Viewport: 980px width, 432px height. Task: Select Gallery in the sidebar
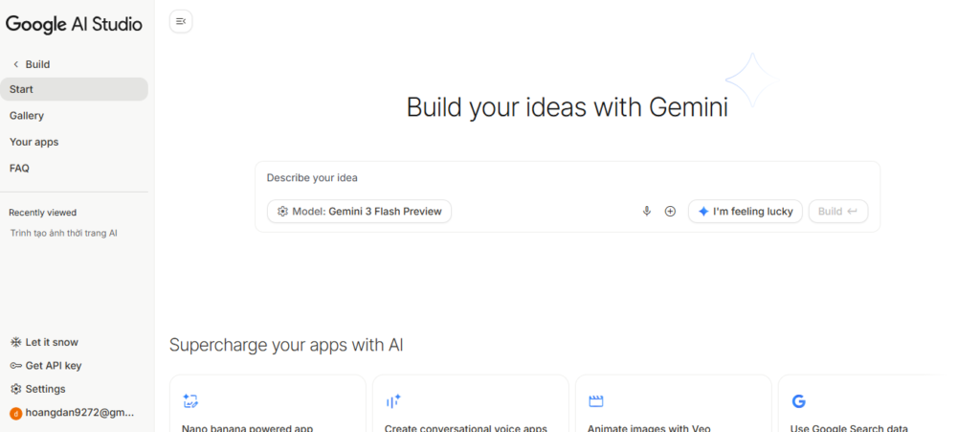pos(27,116)
